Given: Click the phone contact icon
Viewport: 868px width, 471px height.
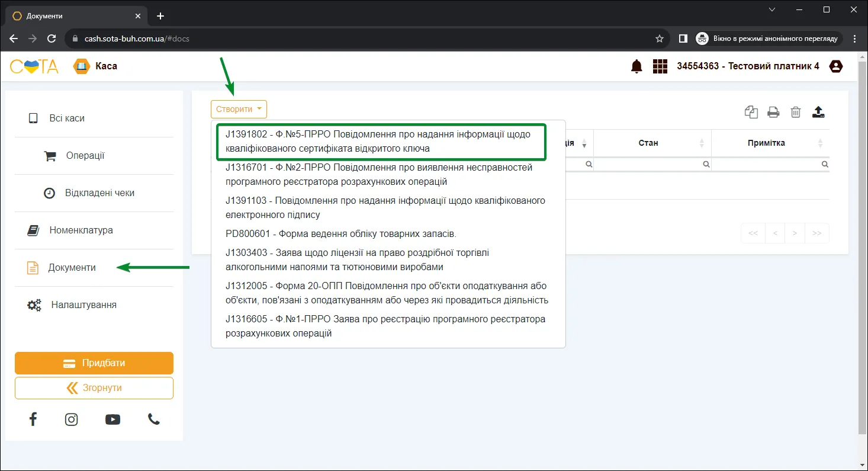Looking at the screenshot, I should click(154, 419).
